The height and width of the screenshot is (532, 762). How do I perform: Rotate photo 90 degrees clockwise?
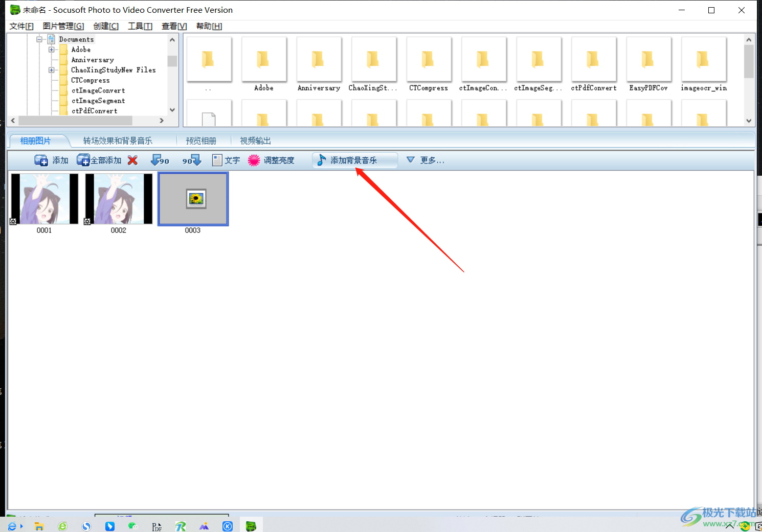[x=192, y=160]
